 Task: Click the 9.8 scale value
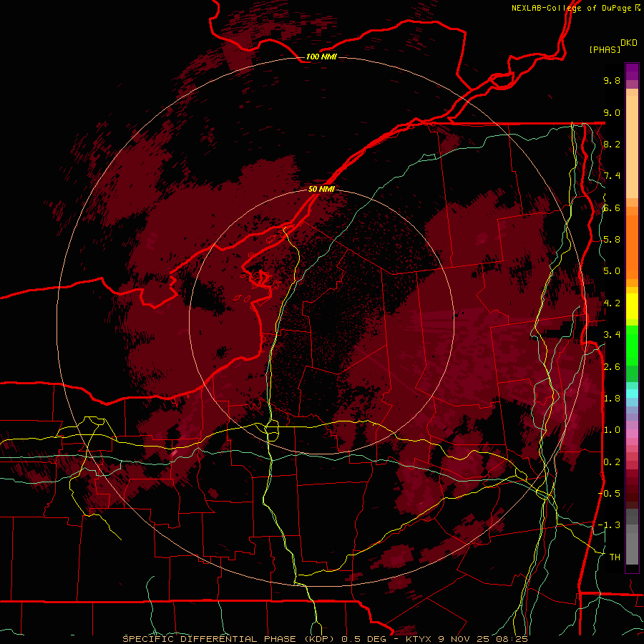612,80
